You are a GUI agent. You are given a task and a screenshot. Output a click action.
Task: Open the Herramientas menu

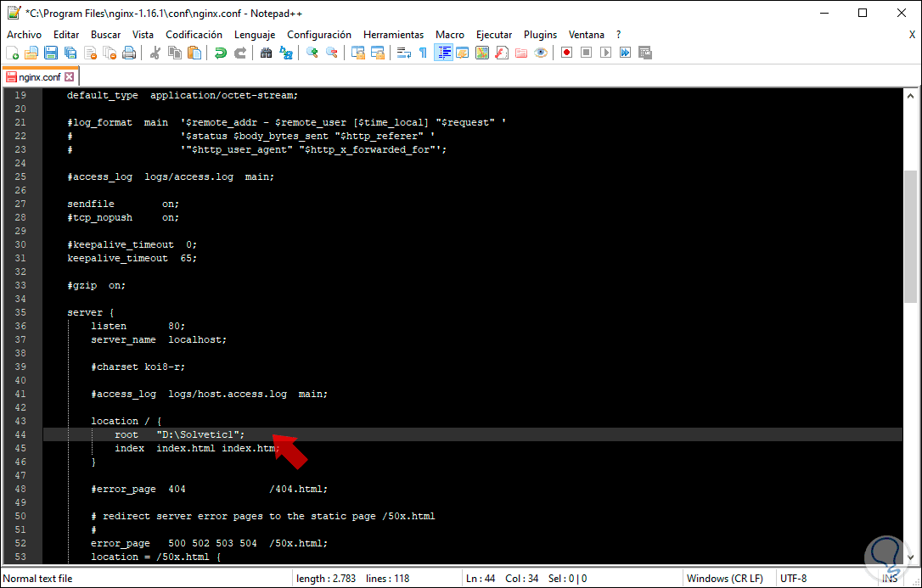point(393,35)
